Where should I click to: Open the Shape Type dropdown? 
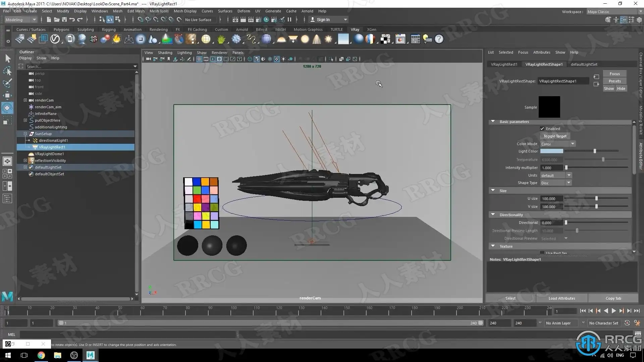555,183
